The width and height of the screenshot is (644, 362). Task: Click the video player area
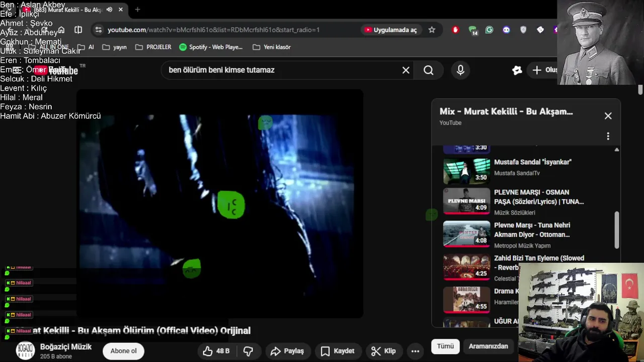point(220,204)
